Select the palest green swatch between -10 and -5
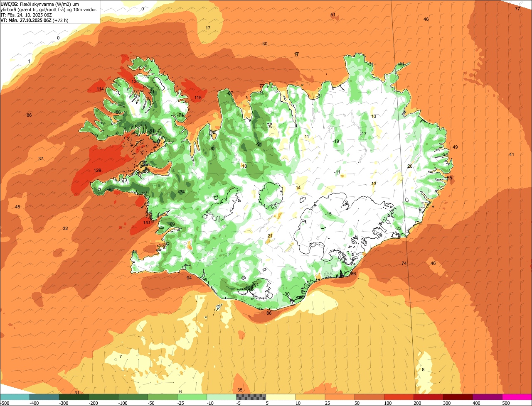 222,397
